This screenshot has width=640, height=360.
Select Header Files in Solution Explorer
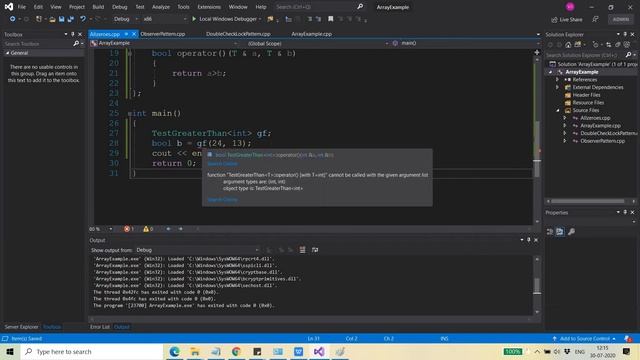[x=586, y=95]
